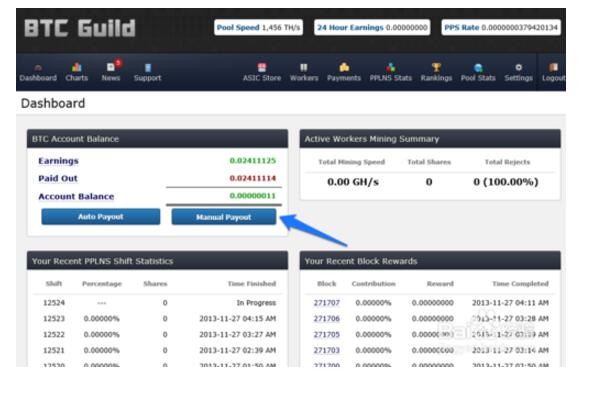Click the earnings value 0.02411125

[x=253, y=161]
